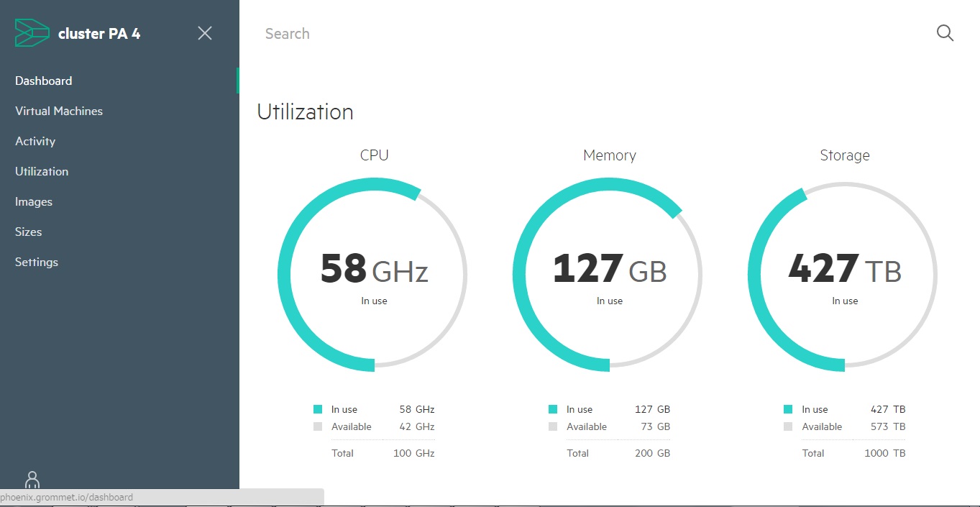
Task: Click the CPU Available gray legend square
Action: pos(318,426)
